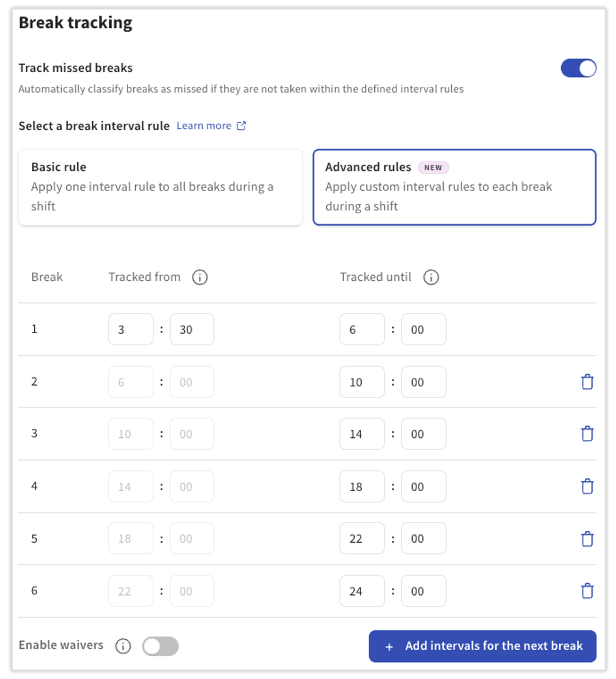616x679 pixels.
Task: Delete break 2 using trash icon
Action: [587, 382]
